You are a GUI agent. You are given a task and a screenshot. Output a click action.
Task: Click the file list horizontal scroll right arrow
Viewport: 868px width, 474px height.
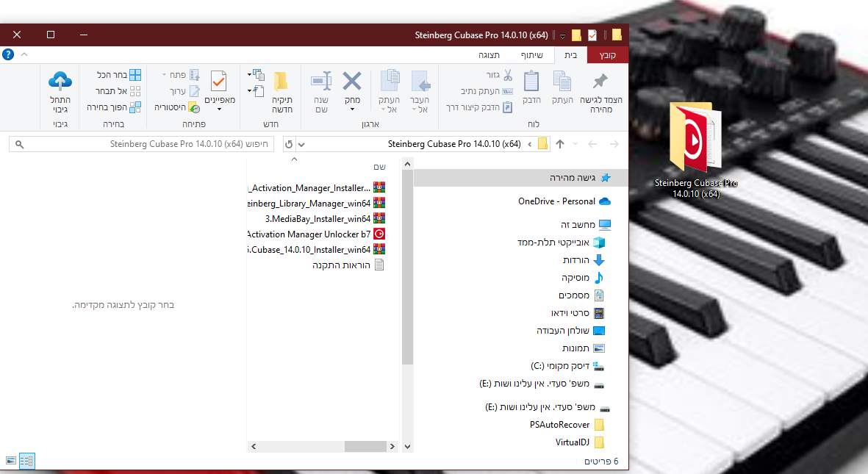click(392, 446)
